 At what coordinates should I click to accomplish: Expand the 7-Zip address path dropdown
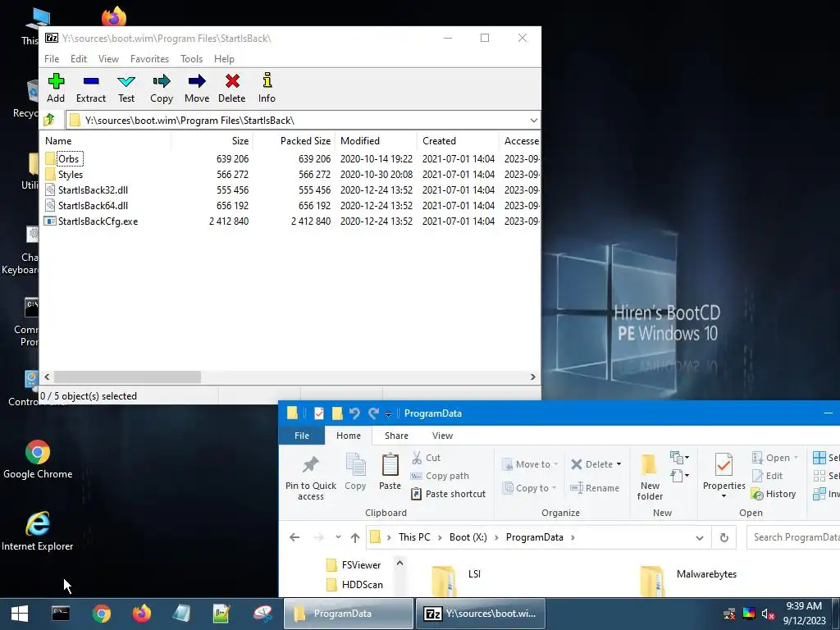coord(533,121)
